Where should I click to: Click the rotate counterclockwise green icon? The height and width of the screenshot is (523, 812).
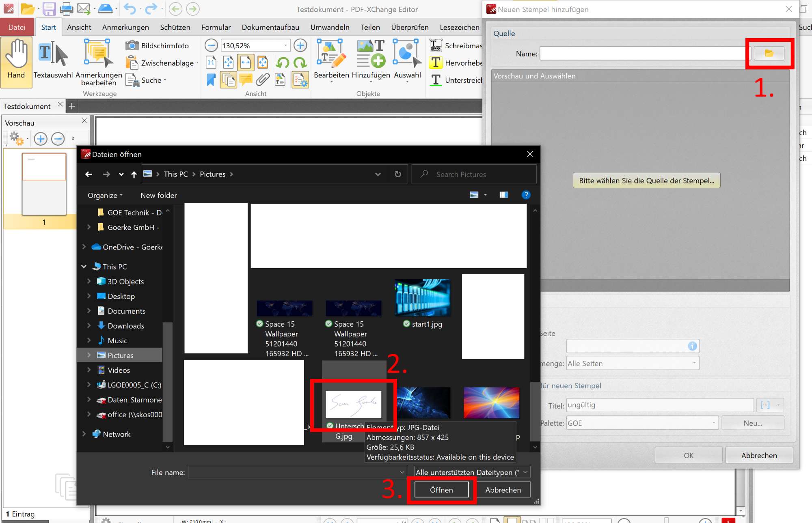[x=282, y=62]
